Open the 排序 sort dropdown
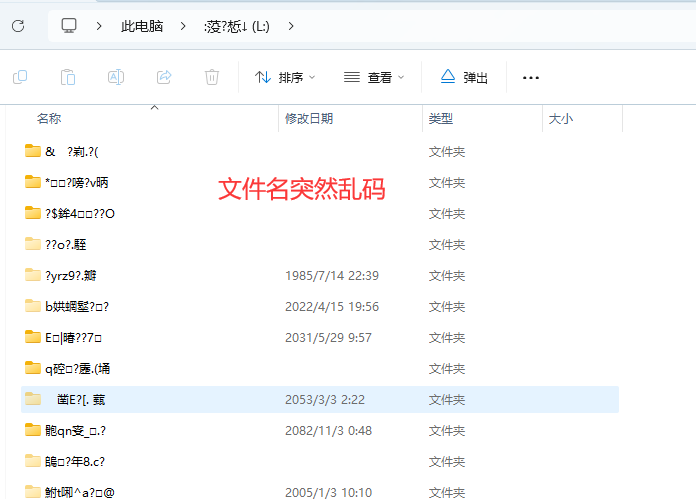Screen dimensions: 696x499 [285, 78]
